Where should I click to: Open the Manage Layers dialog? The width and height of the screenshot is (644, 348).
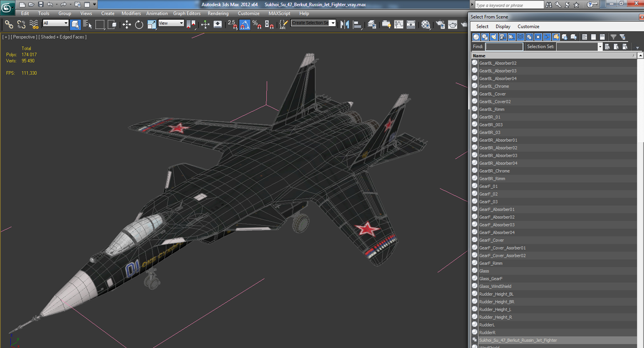pos(372,24)
